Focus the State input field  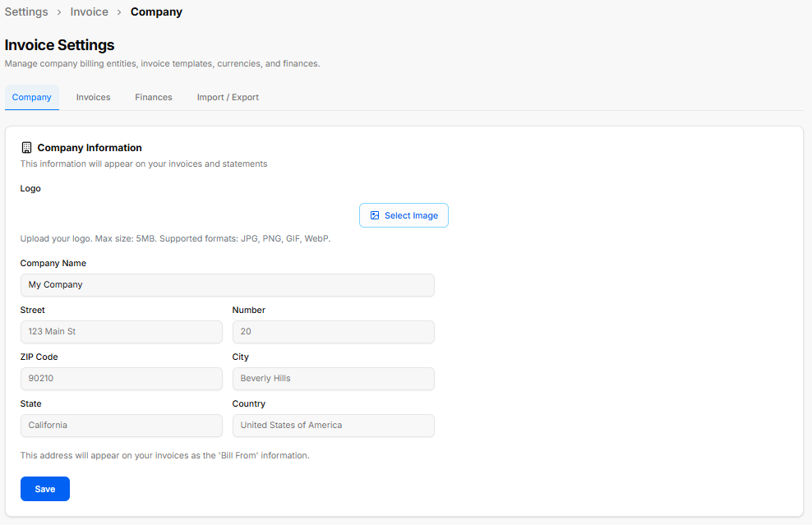(122, 426)
